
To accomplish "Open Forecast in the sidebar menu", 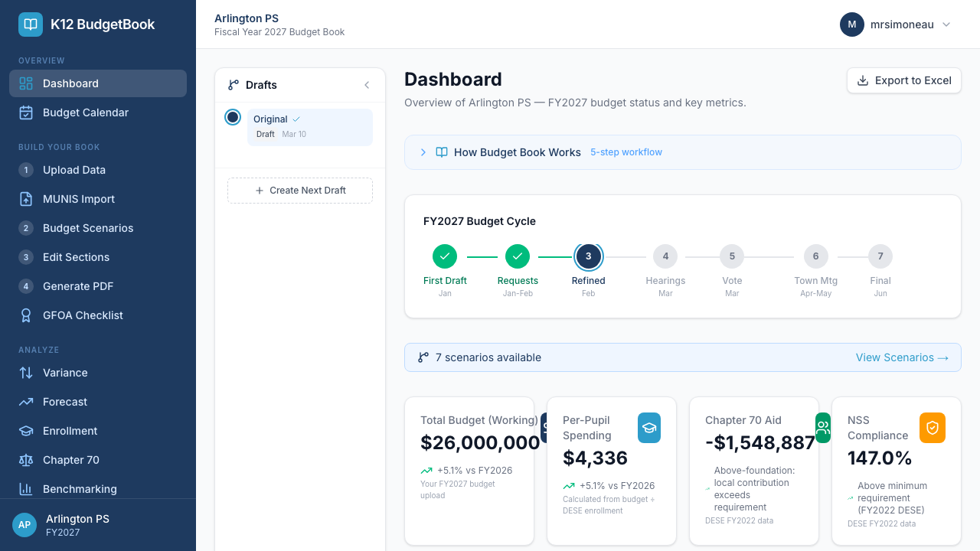I will 65,402.
